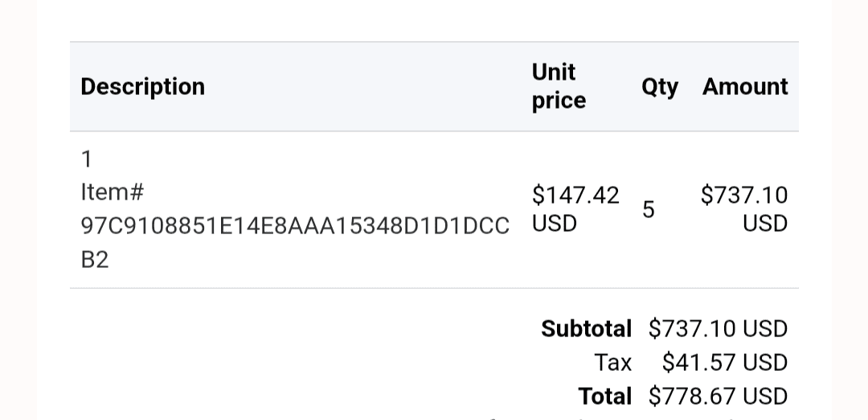Image resolution: width=868 pixels, height=420 pixels.
Task: Click the Tax label
Action: (612, 362)
